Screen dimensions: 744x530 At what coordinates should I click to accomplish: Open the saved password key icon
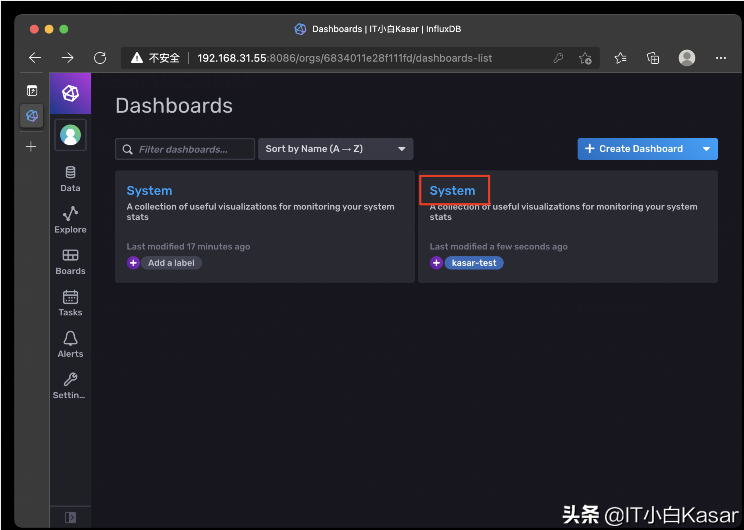coord(558,58)
